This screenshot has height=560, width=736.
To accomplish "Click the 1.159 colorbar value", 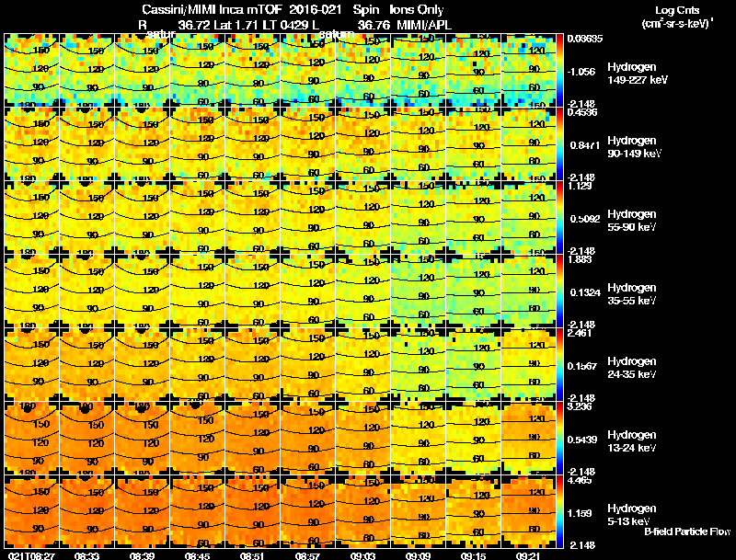I will (x=580, y=513).
